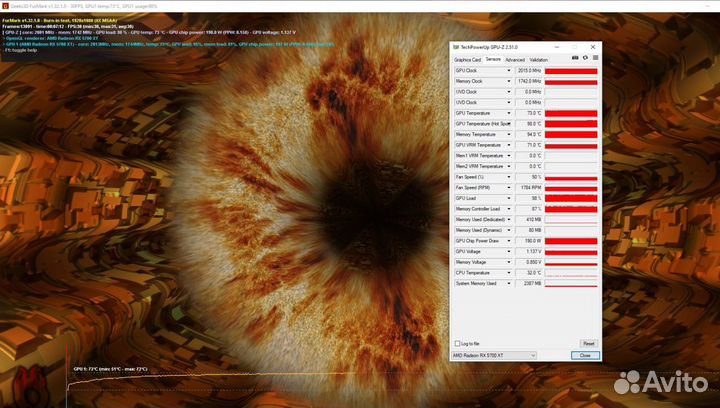Screen dimensions: 720x408
Task: Enable the Log to file checkbox
Action: pos(457,343)
